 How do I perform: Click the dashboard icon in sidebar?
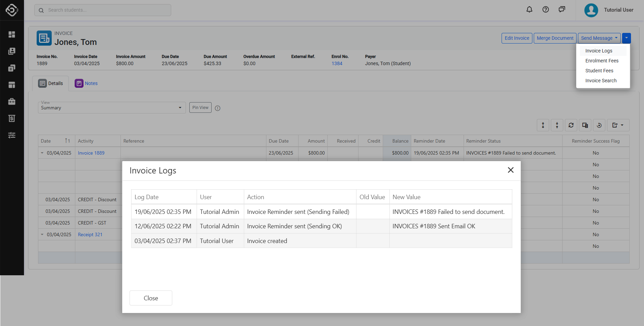[x=12, y=35]
